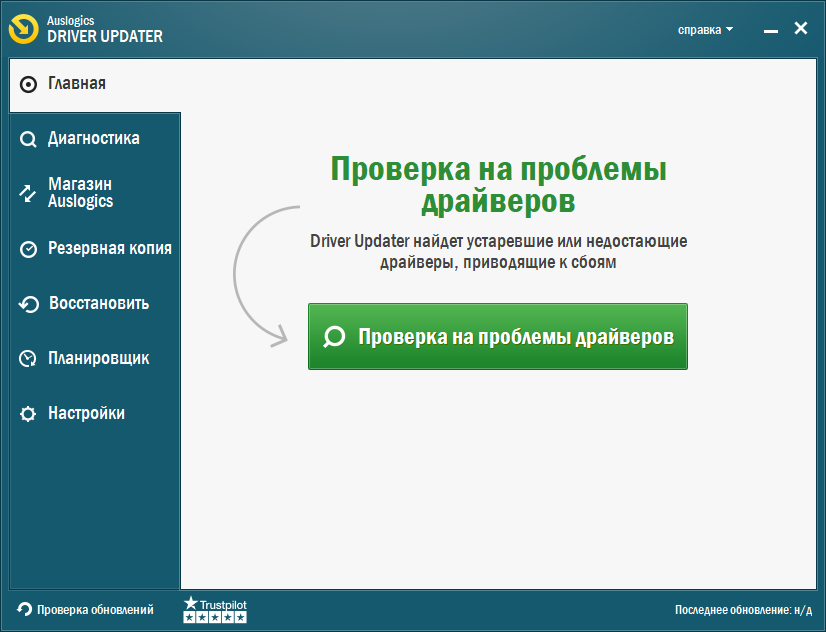
Task: Expand the справка dropdown menu
Action: coord(705,30)
